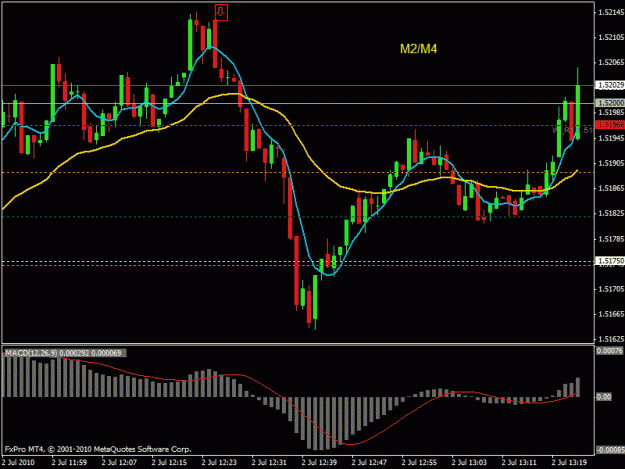Screen dimensions: 625x469
Task: Click the red current price tag
Action: click(610, 125)
